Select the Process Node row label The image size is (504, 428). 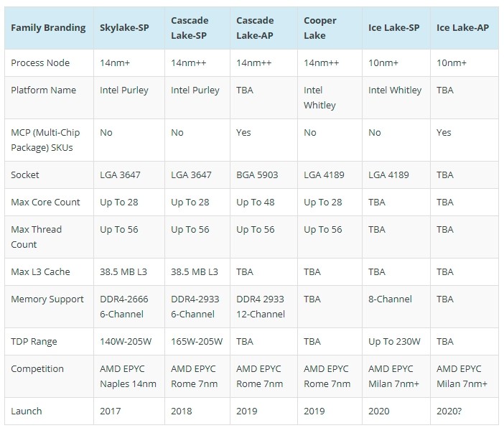tap(40, 62)
